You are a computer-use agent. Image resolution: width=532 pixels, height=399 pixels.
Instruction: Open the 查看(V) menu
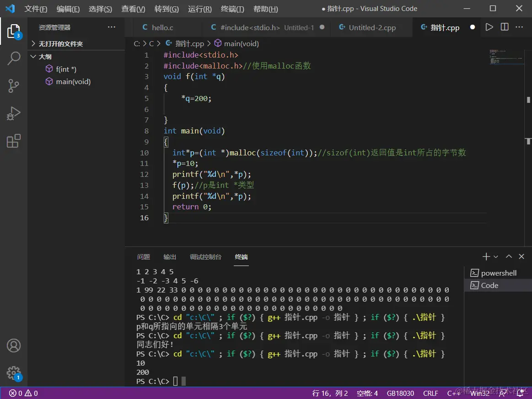click(x=133, y=9)
